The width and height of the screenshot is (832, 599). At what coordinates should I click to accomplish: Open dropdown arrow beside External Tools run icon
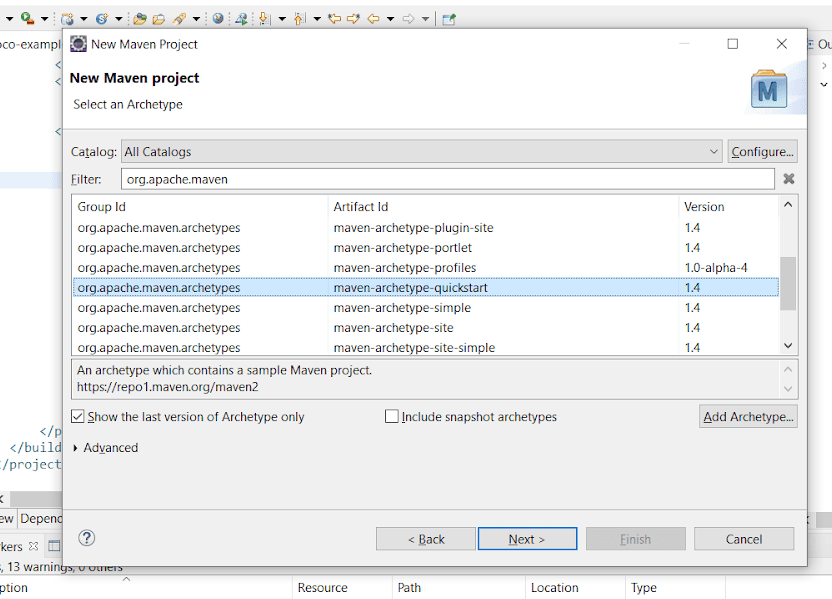pyautogui.click(x=45, y=19)
